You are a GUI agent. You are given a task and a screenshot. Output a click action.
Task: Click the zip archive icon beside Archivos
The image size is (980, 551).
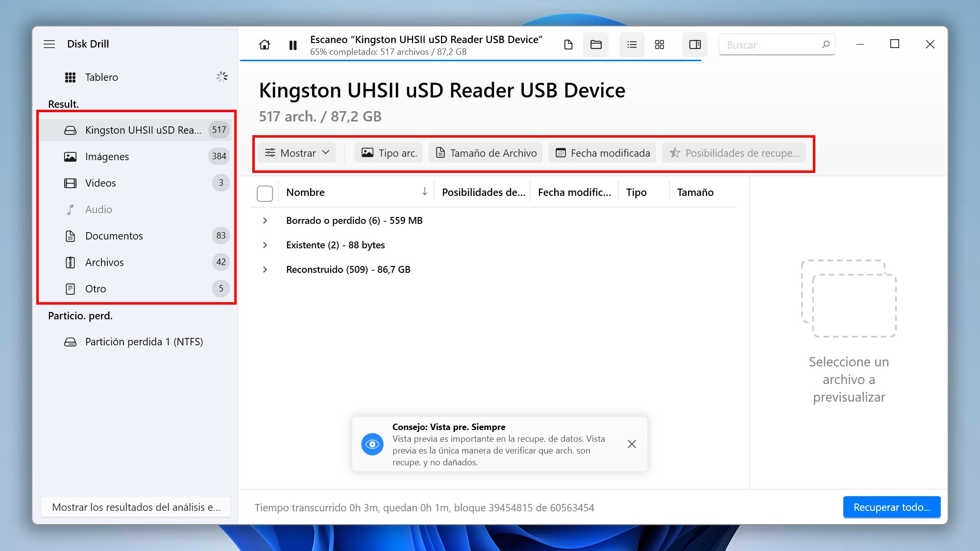(x=71, y=263)
